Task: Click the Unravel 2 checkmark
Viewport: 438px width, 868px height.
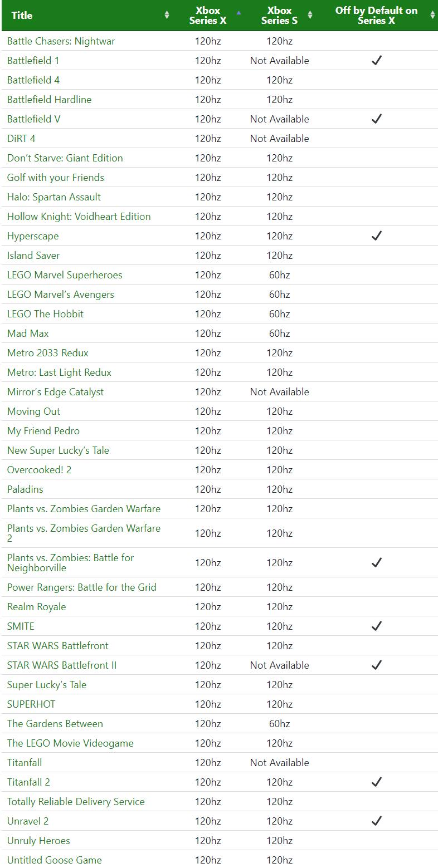Action: point(377,821)
